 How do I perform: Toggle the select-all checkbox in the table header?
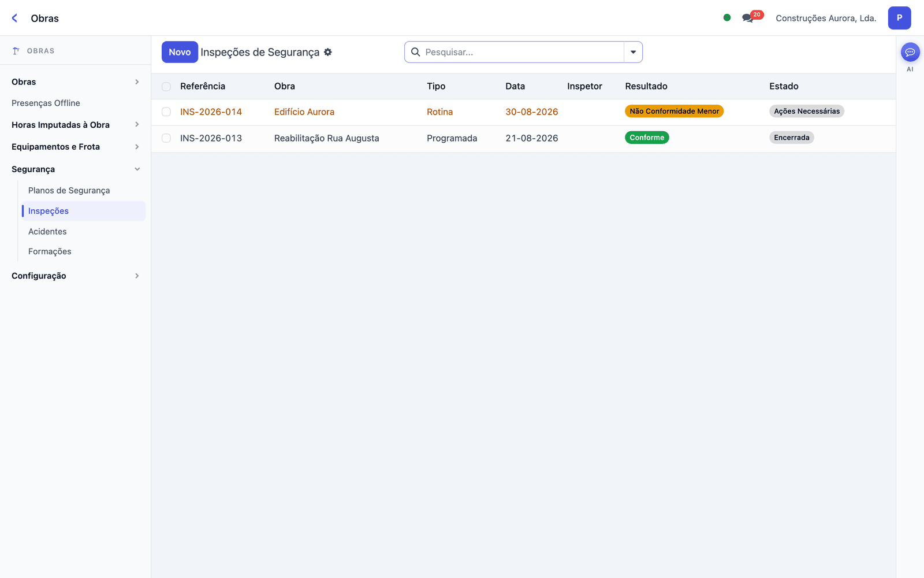pyautogui.click(x=166, y=87)
